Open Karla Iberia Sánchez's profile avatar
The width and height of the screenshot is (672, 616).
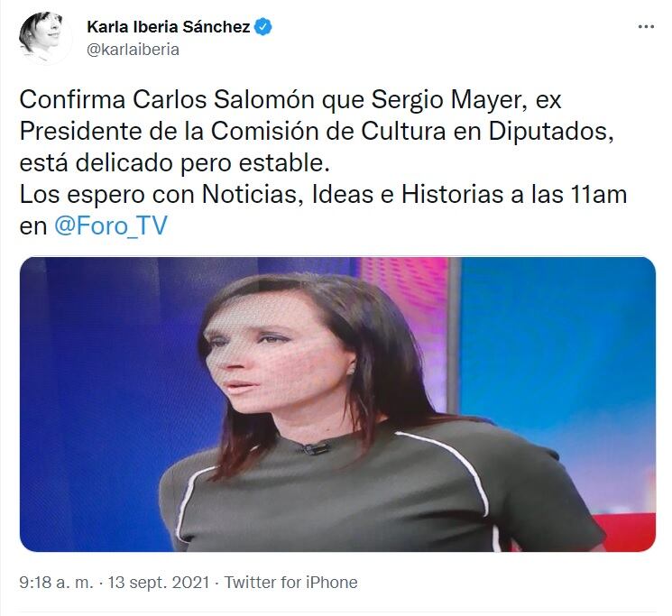tap(43, 38)
